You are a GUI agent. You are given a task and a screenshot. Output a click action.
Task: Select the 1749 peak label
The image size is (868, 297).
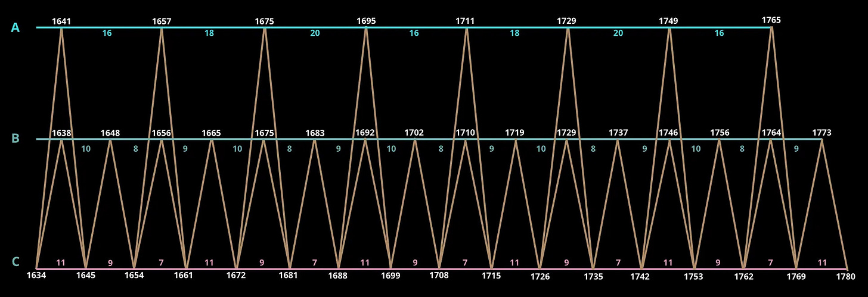[x=668, y=21]
